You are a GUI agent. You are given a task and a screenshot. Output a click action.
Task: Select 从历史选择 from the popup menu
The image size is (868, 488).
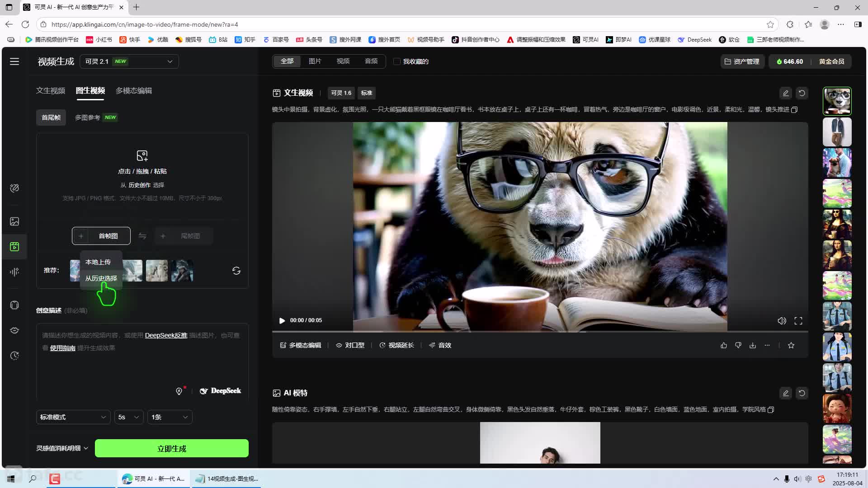click(x=101, y=278)
